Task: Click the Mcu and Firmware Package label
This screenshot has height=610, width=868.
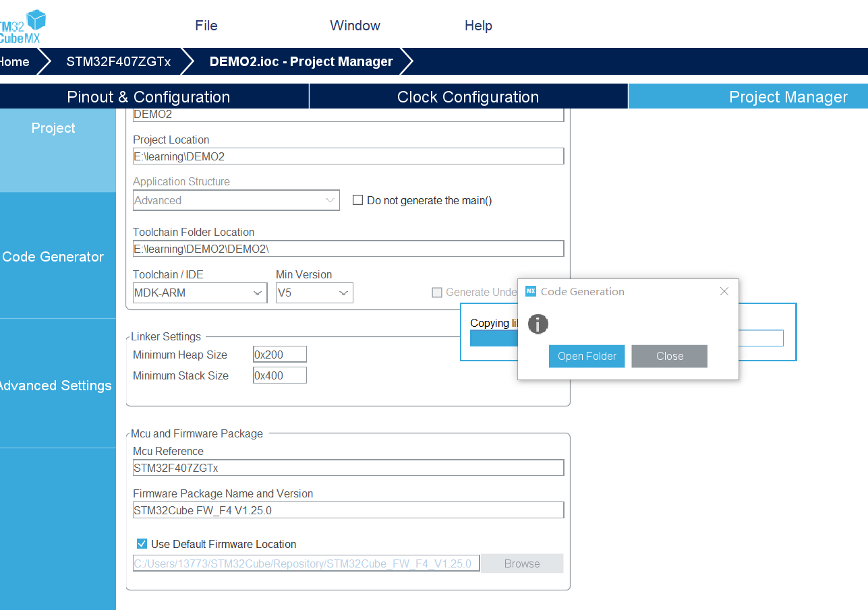Action: pos(197,433)
